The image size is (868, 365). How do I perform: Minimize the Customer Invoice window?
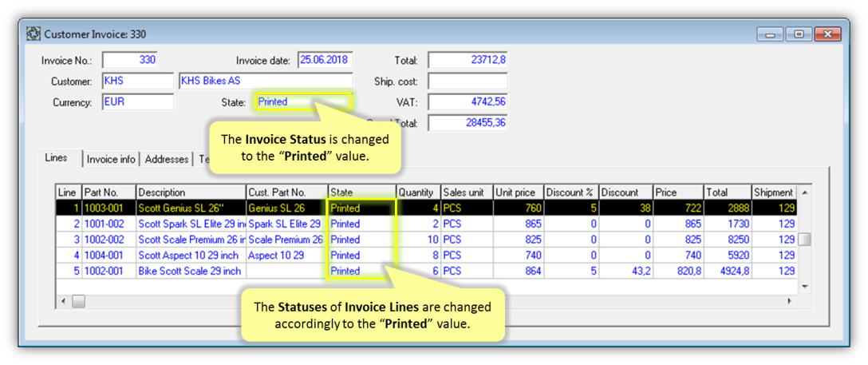coord(771,34)
